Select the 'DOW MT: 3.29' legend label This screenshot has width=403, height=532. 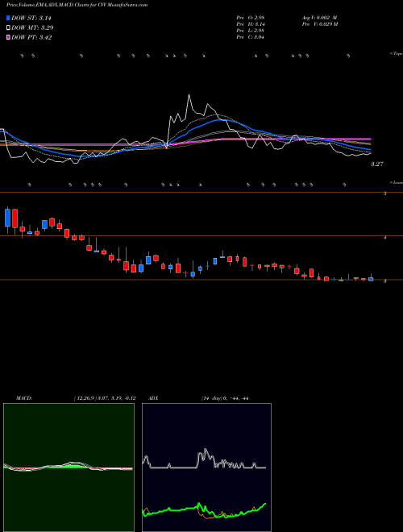point(32,27)
